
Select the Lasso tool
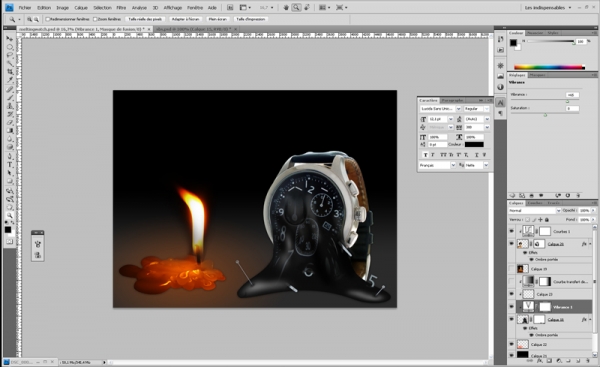tap(10, 55)
